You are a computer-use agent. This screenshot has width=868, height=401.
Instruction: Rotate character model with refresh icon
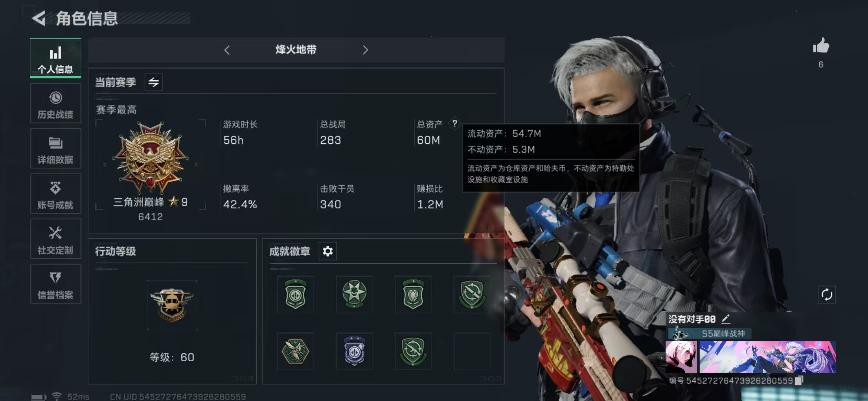tap(827, 295)
